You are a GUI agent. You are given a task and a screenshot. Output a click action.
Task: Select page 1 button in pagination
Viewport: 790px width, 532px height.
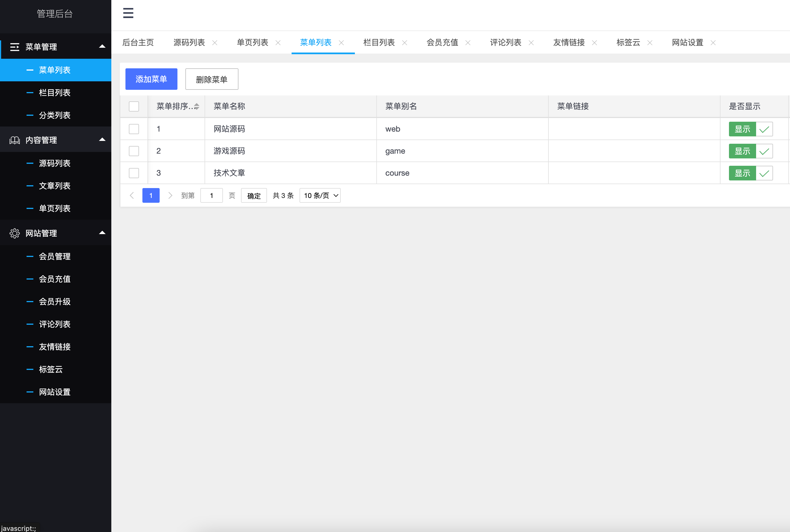[151, 195]
